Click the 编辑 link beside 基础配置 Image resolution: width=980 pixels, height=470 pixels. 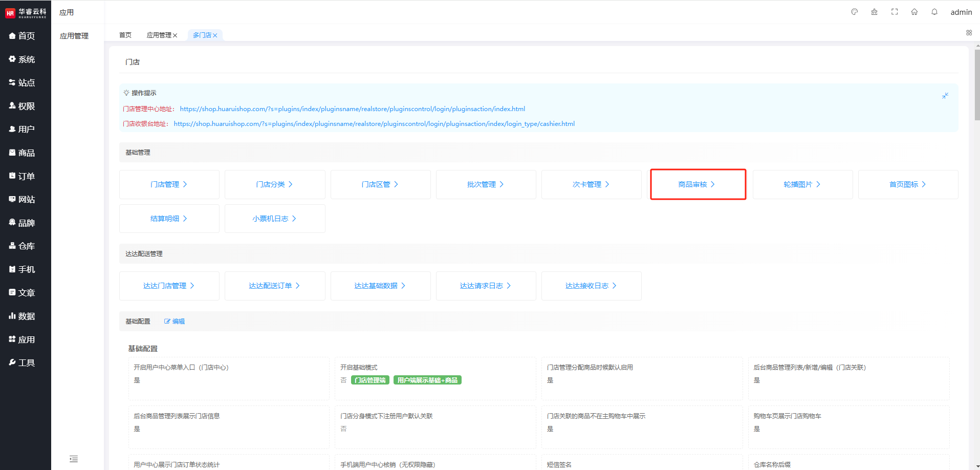pyautogui.click(x=175, y=322)
